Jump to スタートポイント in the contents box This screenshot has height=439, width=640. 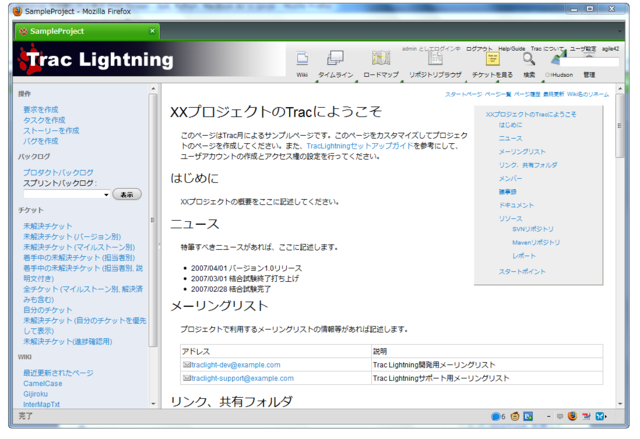pyautogui.click(x=522, y=271)
